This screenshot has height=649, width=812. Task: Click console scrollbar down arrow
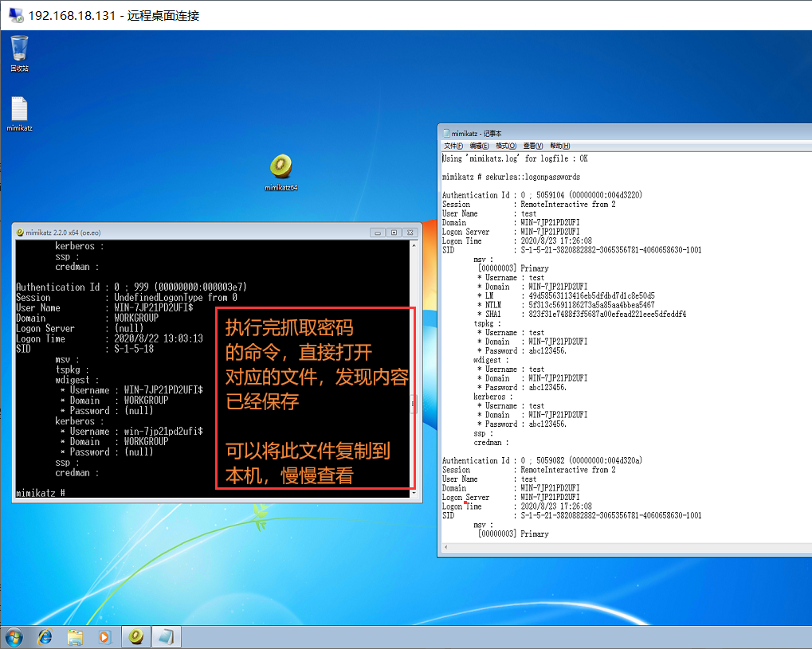414,493
